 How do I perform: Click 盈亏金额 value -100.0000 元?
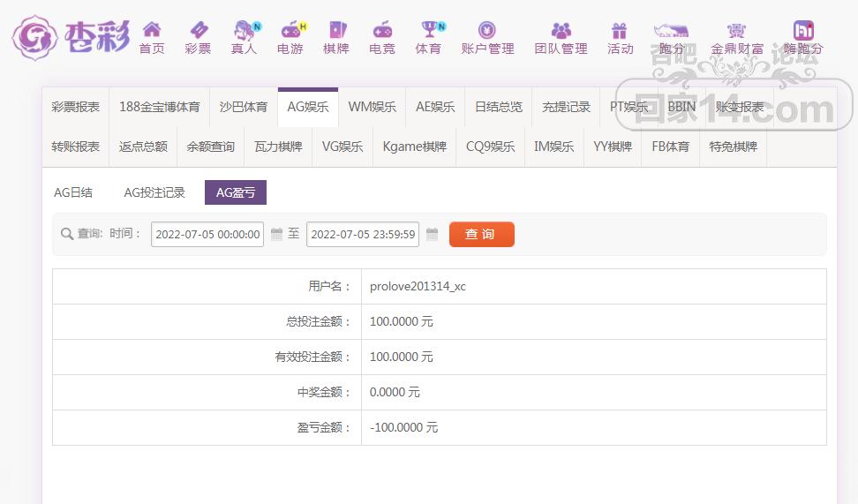tap(403, 427)
